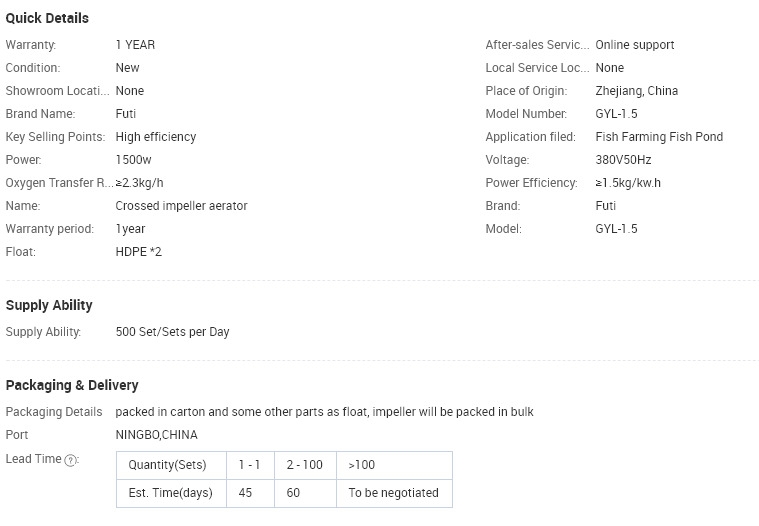Click the Supply Ability section heading
The image size is (759, 526).
click(49, 305)
